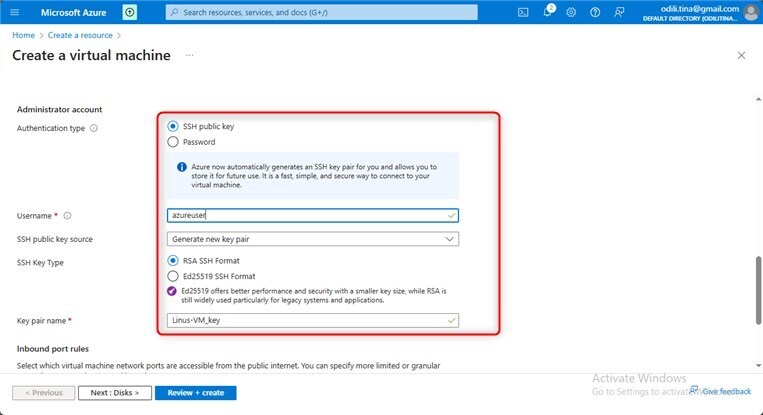Viewport: 763px width, 415px height.
Task: Open portal settings gear
Action: 571,12
